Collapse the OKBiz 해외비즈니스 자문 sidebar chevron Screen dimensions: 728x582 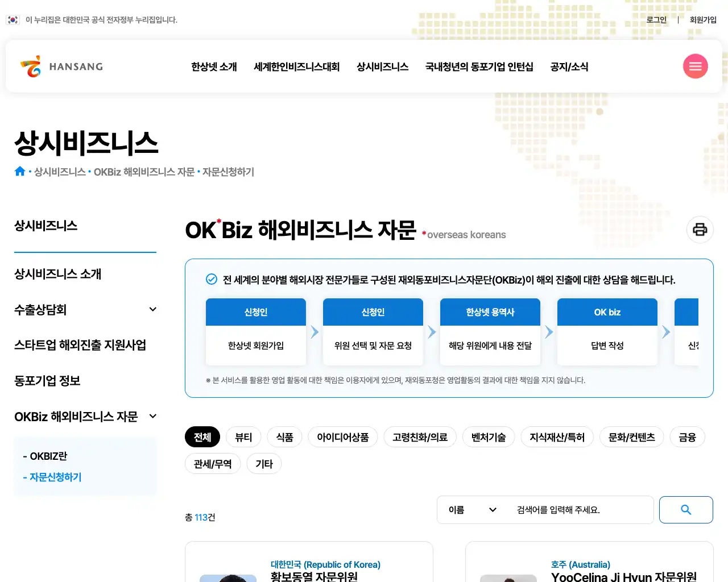point(152,417)
